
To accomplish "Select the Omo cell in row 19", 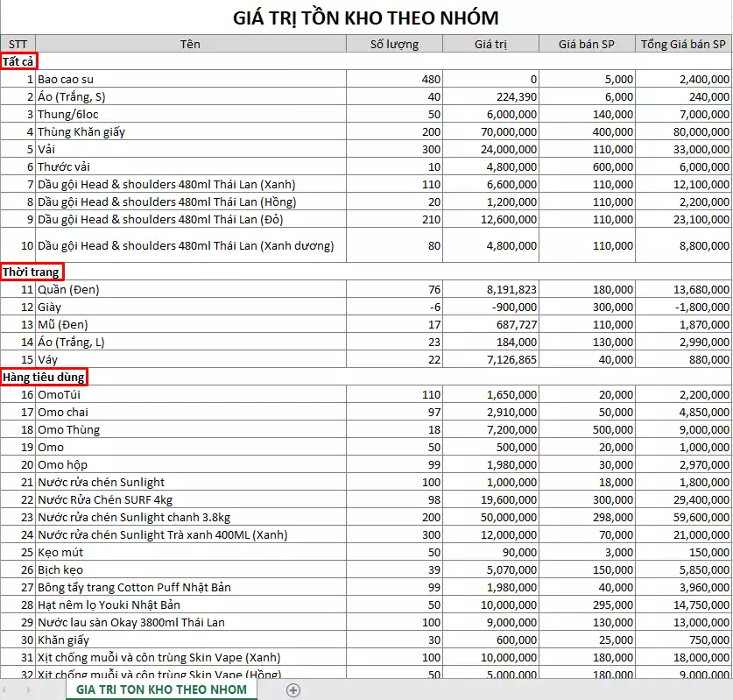I will (191, 447).
